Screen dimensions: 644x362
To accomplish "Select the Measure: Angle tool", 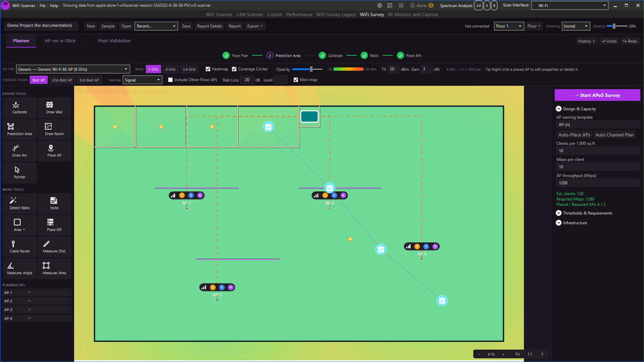I will coord(20,268).
